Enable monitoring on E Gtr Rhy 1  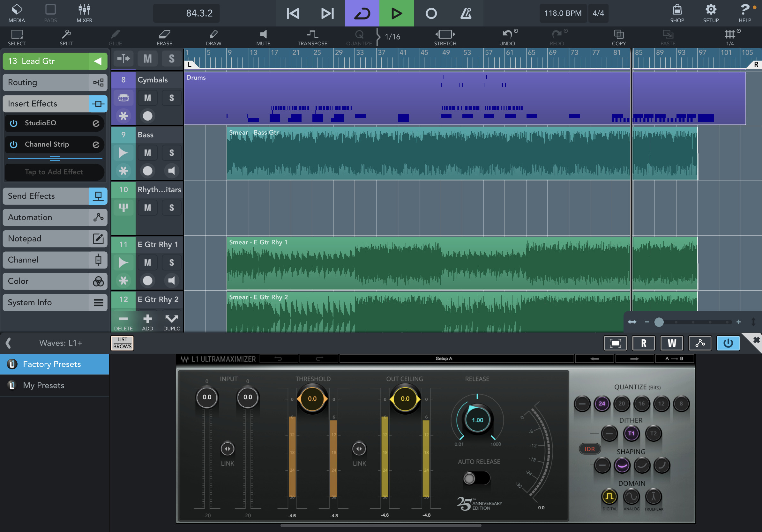click(172, 281)
